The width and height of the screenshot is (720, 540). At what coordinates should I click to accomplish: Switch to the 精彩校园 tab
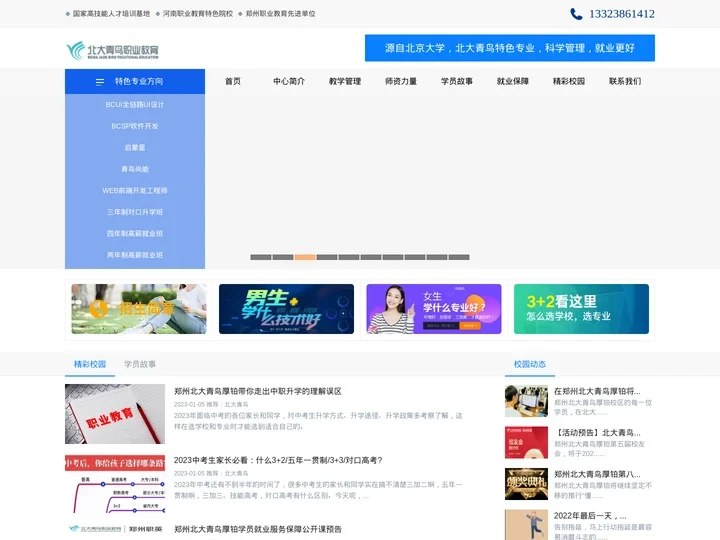(90, 364)
